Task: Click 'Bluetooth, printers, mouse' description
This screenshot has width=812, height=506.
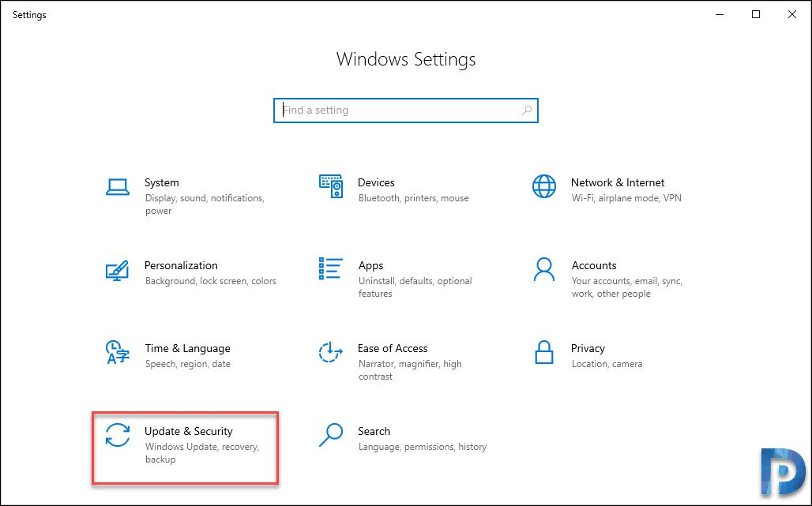Action: 413,198
